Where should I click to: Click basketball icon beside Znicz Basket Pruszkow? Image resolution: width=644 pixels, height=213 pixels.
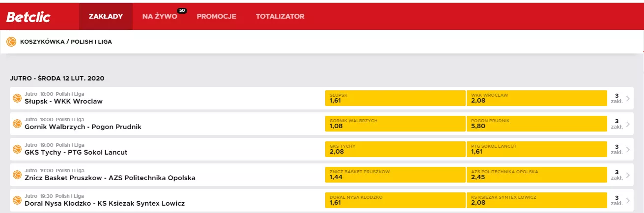17,175
